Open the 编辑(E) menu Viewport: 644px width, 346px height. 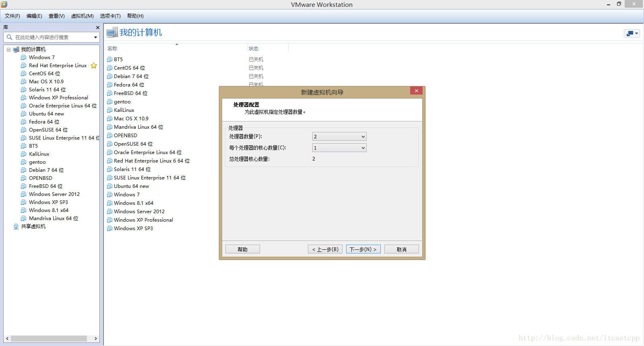tap(34, 16)
